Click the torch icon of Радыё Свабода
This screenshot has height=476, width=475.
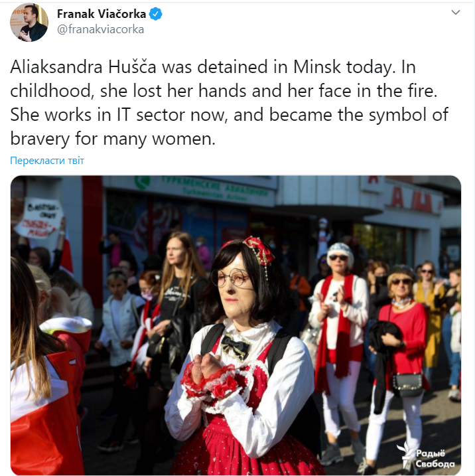[405, 455]
